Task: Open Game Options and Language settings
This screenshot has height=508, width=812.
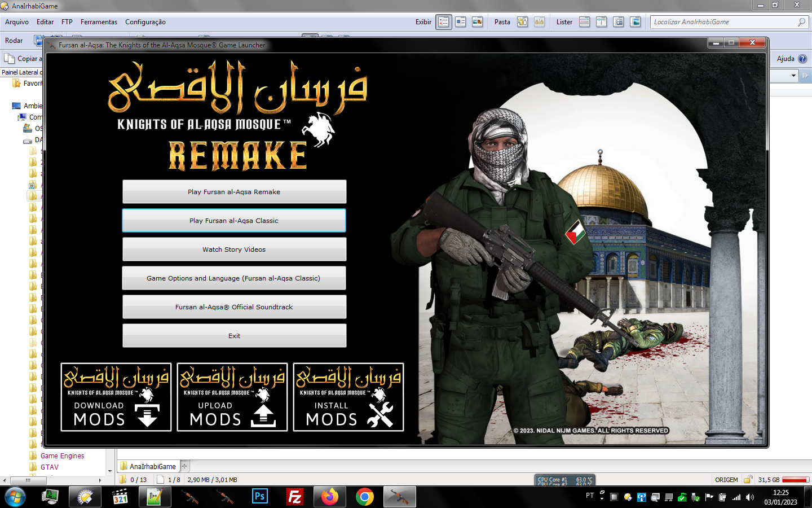Action: click(x=234, y=278)
